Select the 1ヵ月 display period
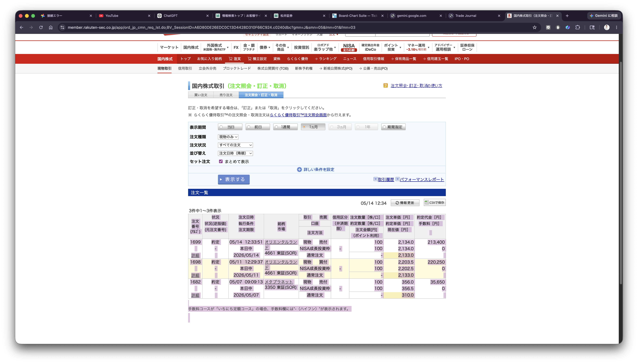Viewport: 638px width, 364px height. coord(313,127)
